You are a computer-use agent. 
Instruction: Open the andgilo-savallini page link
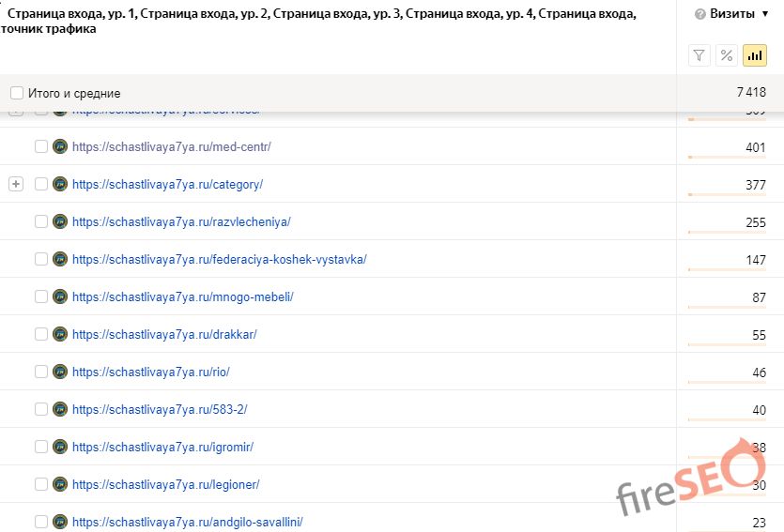[x=187, y=522]
